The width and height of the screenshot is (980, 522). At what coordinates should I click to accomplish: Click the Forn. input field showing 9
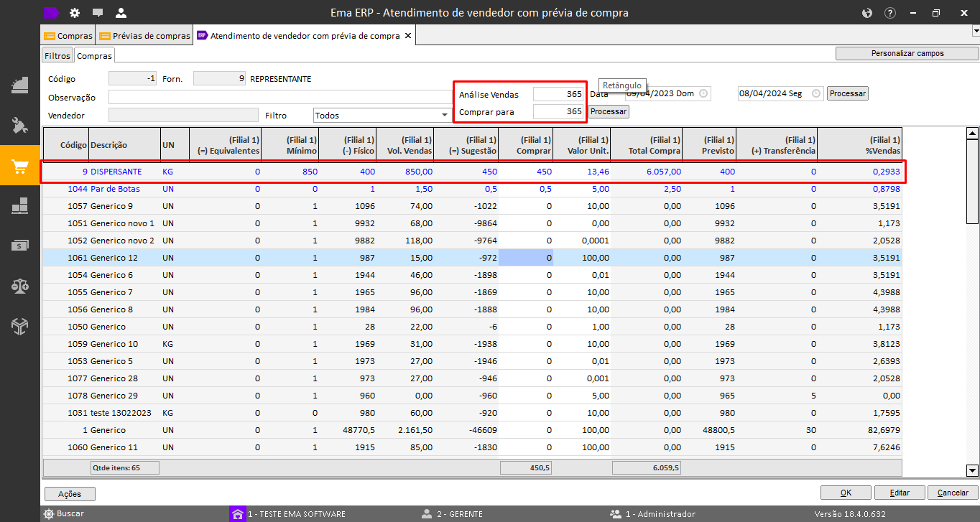click(x=220, y=79)
